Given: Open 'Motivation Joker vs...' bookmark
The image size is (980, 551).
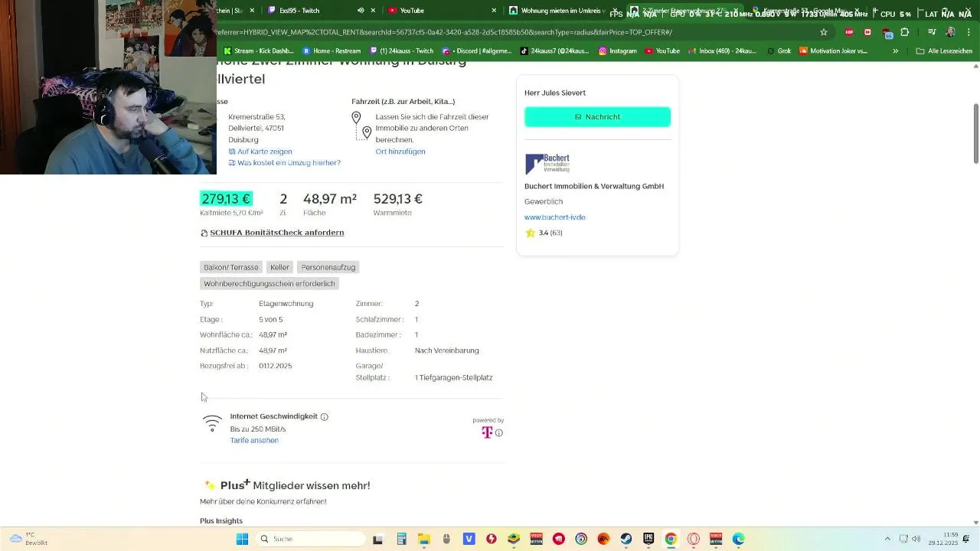Looking at the screenshot, I should tap(833, 51).
